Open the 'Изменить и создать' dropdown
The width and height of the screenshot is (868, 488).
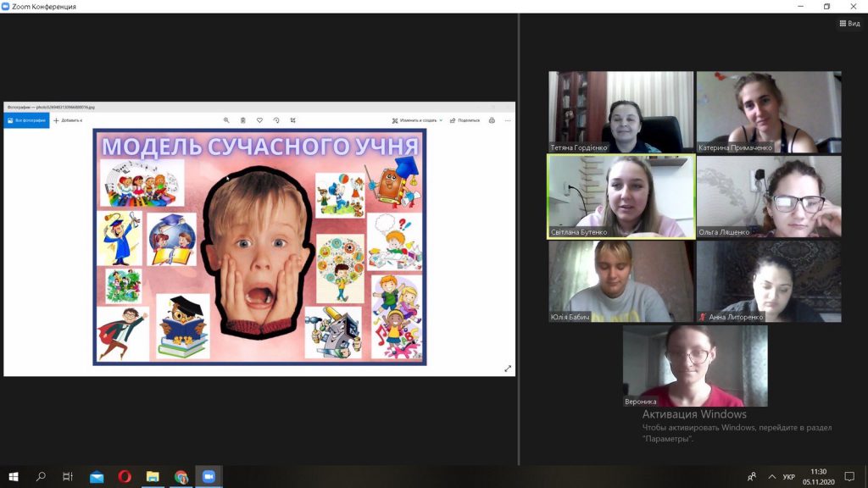click(417, 120)
